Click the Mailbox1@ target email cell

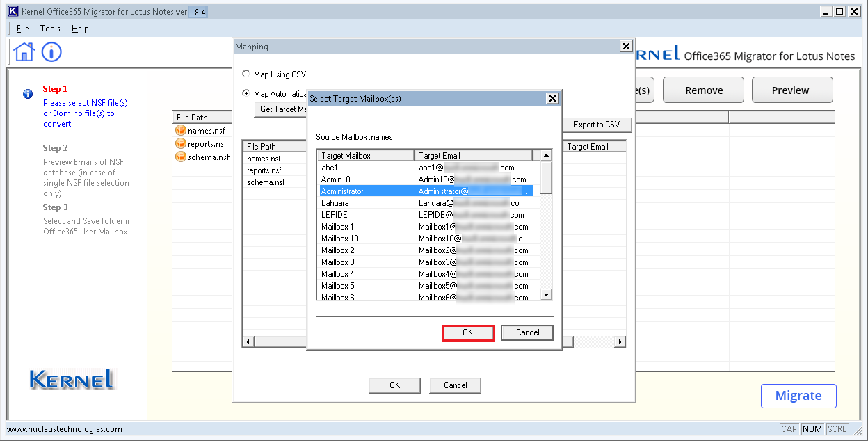click(474, 227)
